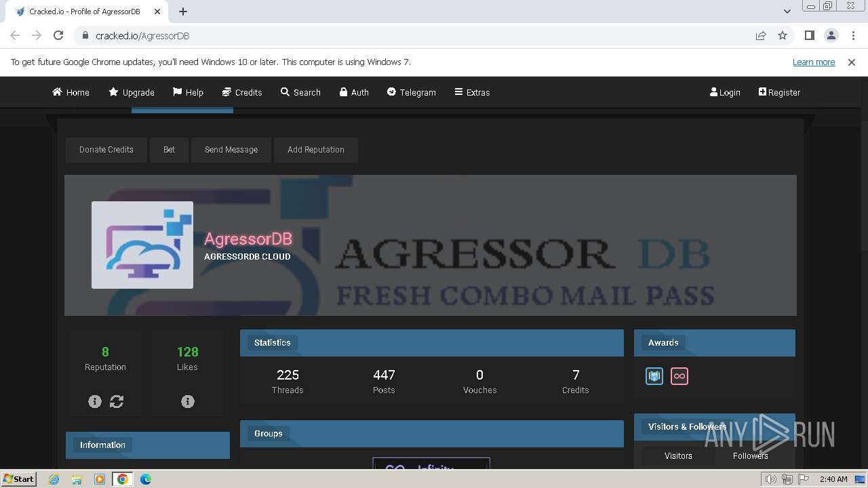Open Internet Explorer from taskbar
This screenshot has width=868, height=488.
pyautogui.click(x=54, y=479)
